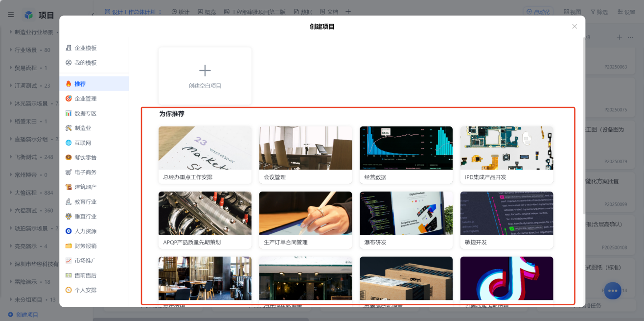Choose the 生产订单合同管理 template
Viewport: 644px width, 321px height.
[x=305, y=220]
